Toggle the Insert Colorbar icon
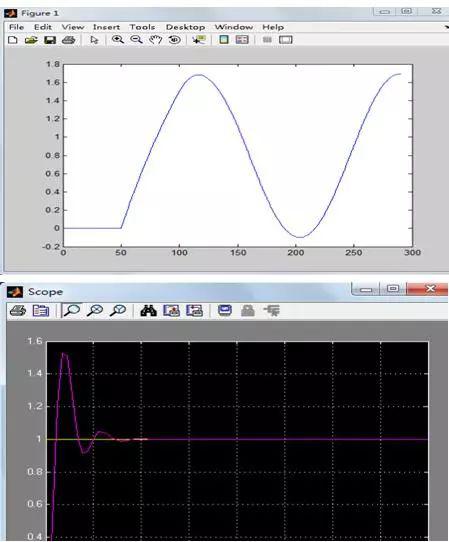 (224, 40)
